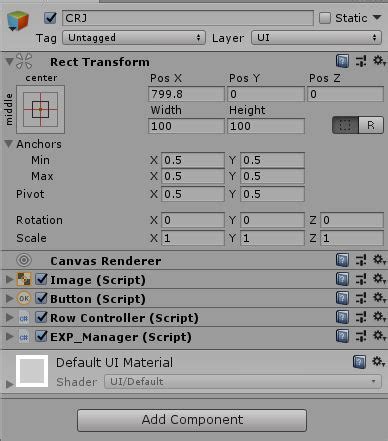Open Rect Transform gear settings menu
Viewport: 388px width, 441px height.
(x=379, y=61)
